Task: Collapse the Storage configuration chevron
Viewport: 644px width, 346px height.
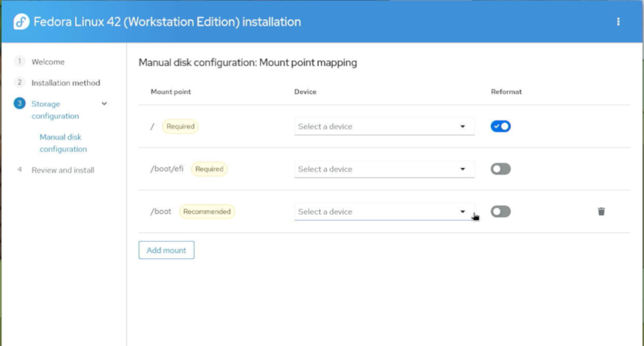Action: pyautogui.click(x=104, y=104)
